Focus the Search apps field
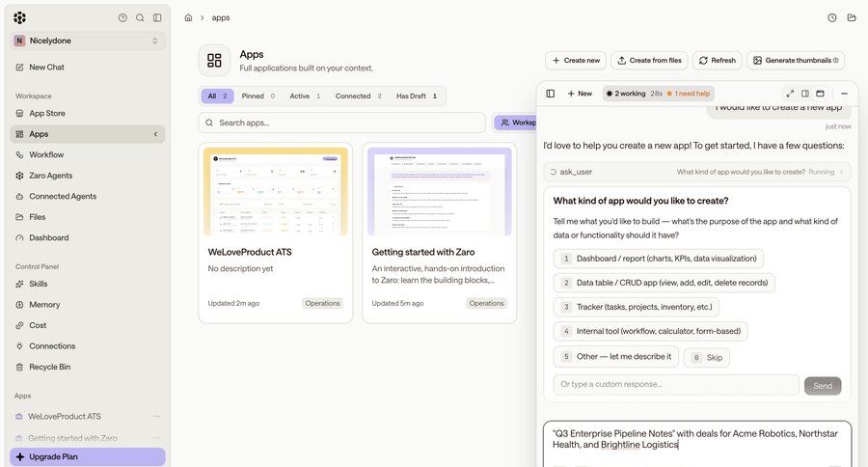 click(x=342, y=123)
